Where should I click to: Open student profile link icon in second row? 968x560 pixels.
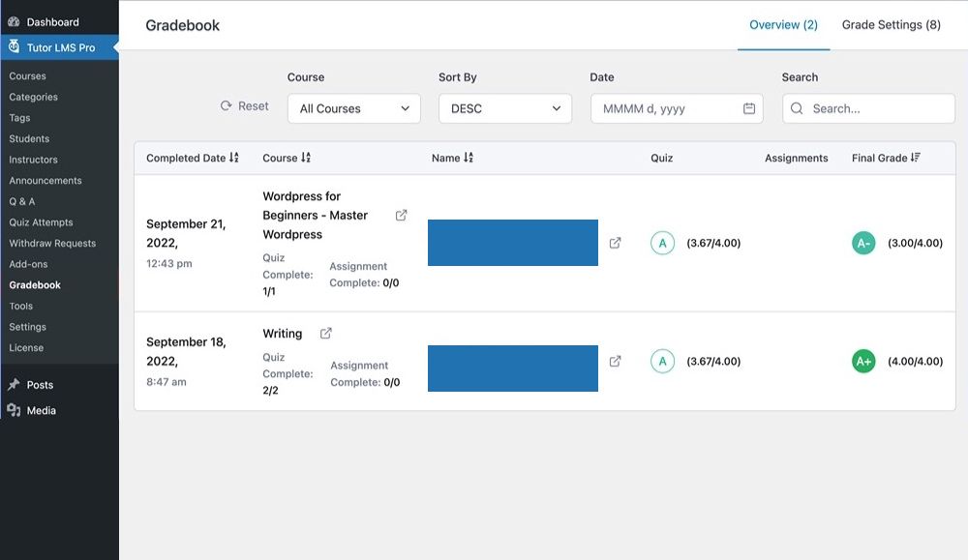(x=615, y=362)
